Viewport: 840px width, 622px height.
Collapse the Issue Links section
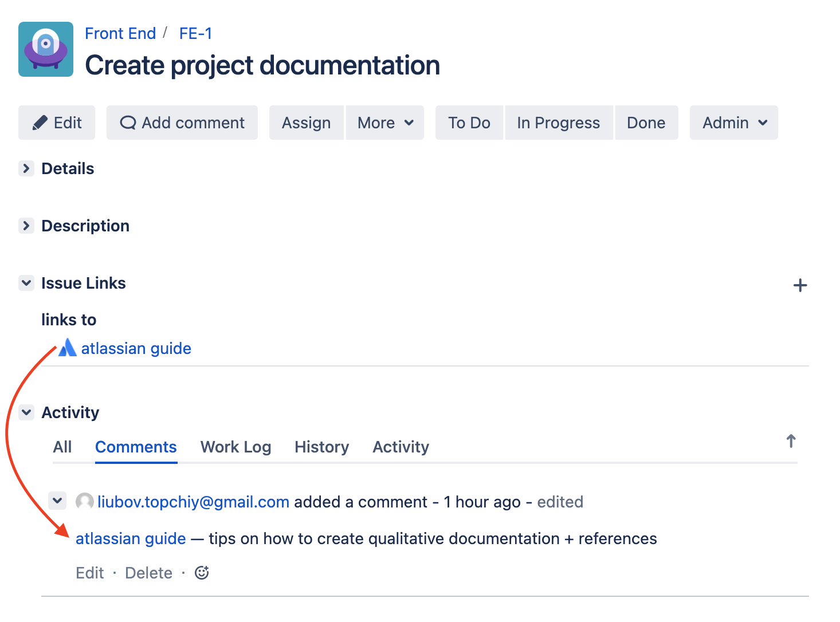coord(26,283)
